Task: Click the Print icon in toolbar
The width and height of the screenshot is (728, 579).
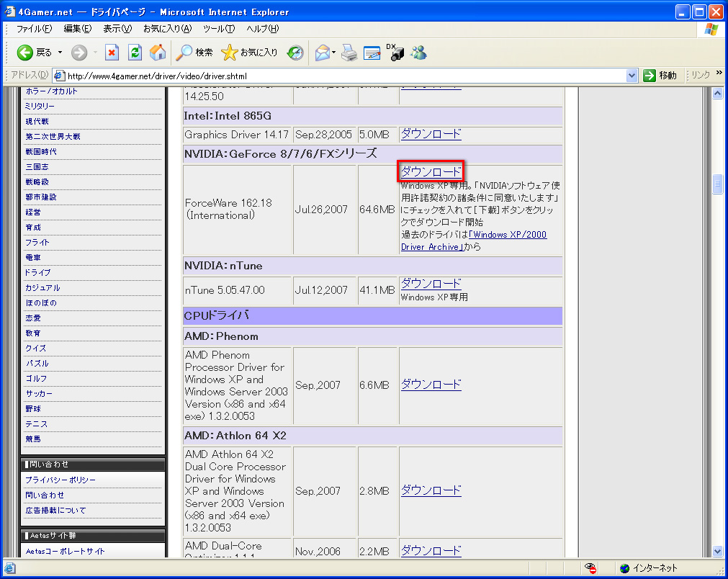Action: point(349,53)
